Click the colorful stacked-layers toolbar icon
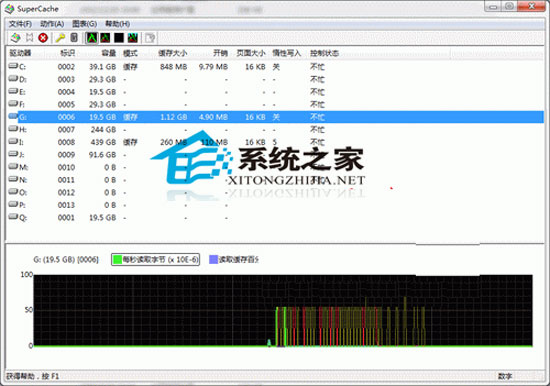550x386 pixels. click(x=15, y=38)
